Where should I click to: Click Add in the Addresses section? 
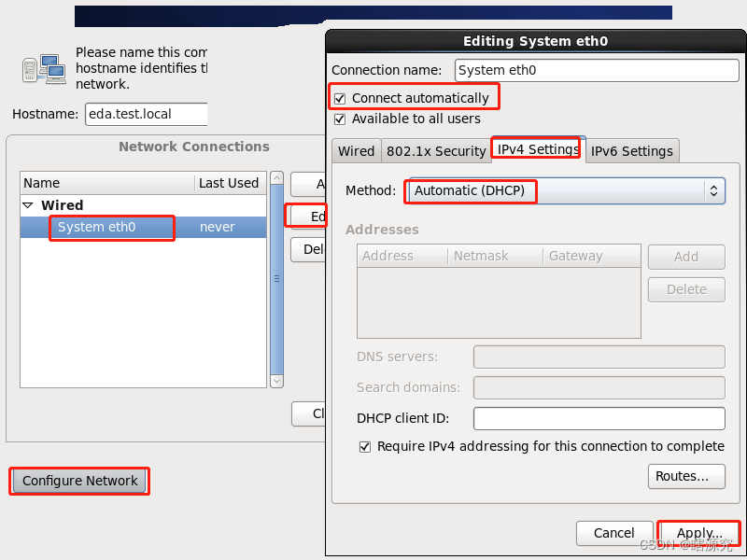(x=686, y=257)
